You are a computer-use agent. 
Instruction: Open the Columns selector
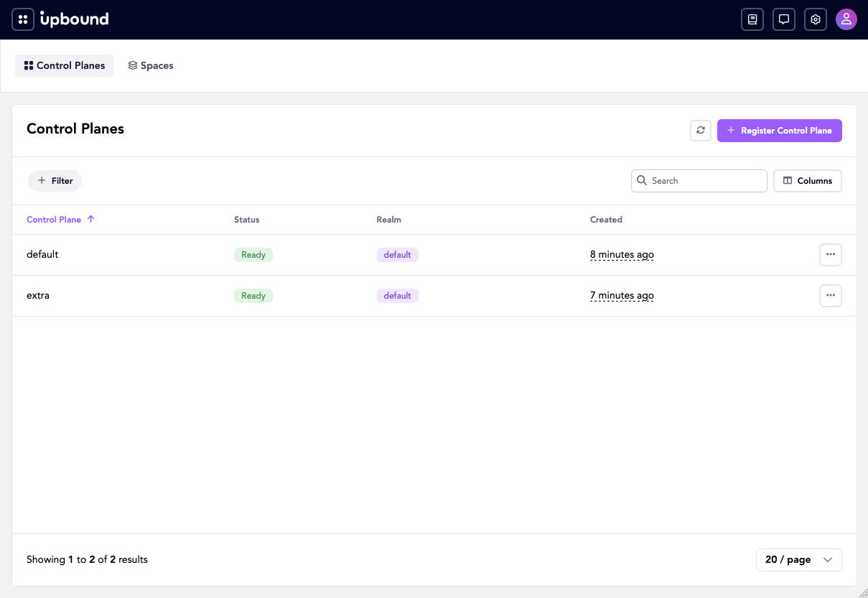808,181
